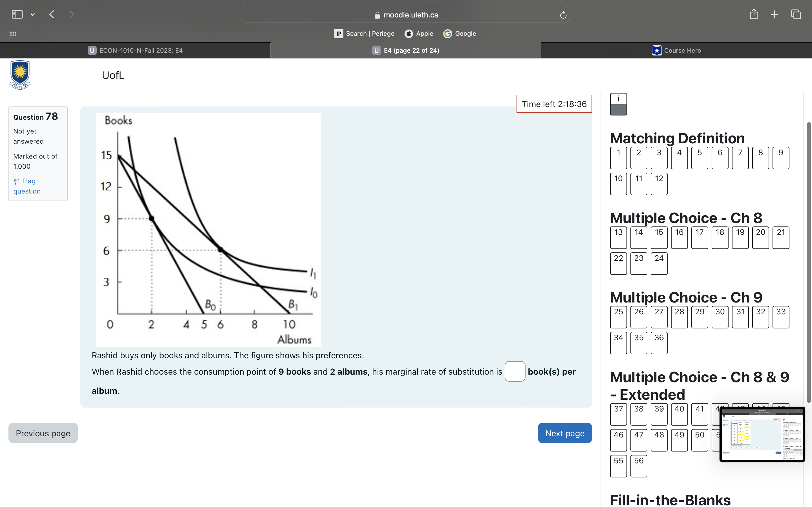Go back with the back arrow
812x507 pixels.
click(x=52, y=14)
